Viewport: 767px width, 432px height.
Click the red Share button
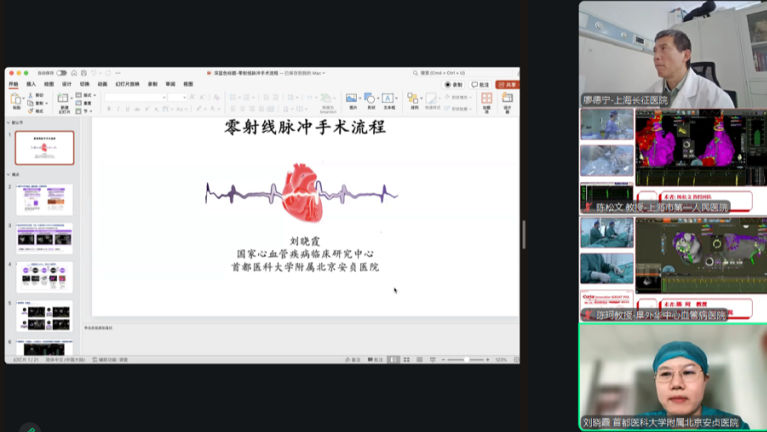click(507, 85)
